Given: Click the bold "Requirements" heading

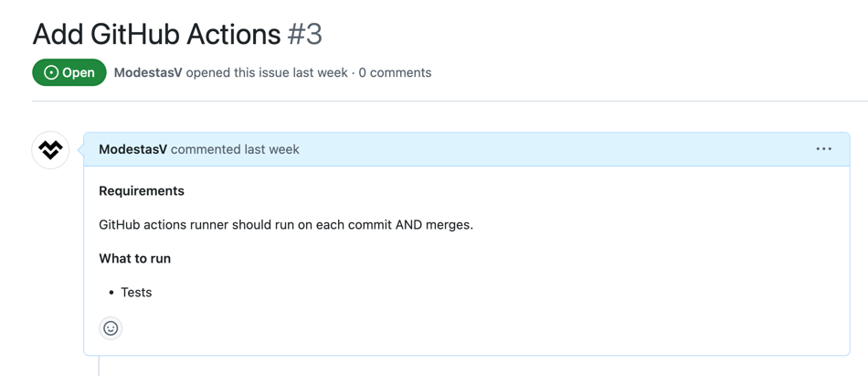Looking at the screenshot, I should point(142,191).
